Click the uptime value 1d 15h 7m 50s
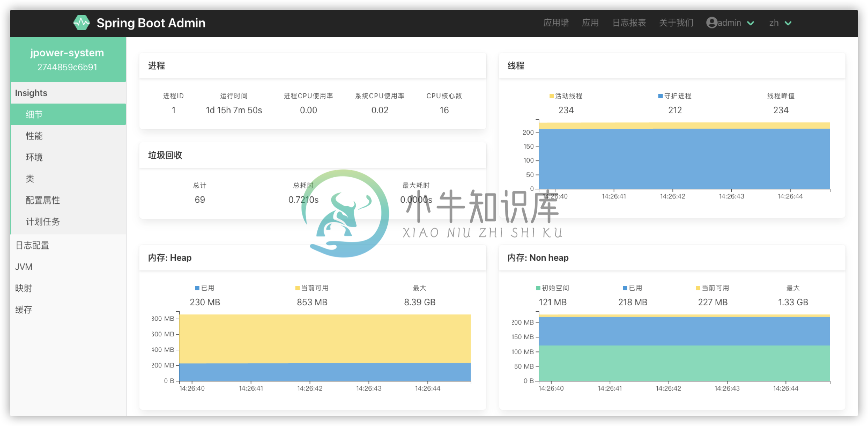The width and height of the screenshot is (868, 426). click(234, 110)
